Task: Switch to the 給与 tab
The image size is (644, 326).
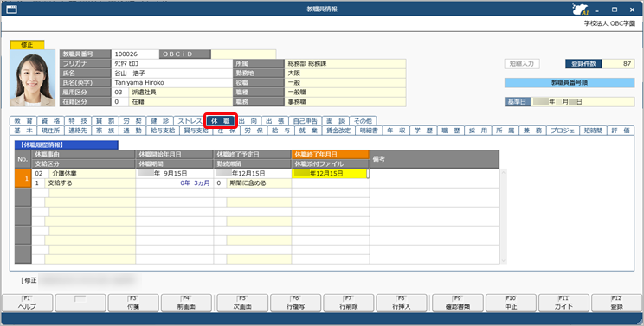Action: pyautogui.click(x=281, y=131)
